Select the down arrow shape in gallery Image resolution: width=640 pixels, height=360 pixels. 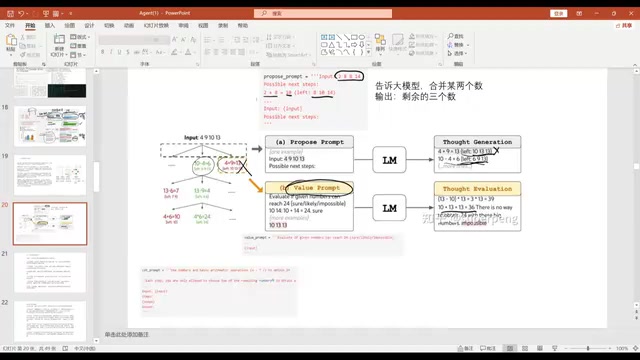pyautogui.click(x=362, y=44)
